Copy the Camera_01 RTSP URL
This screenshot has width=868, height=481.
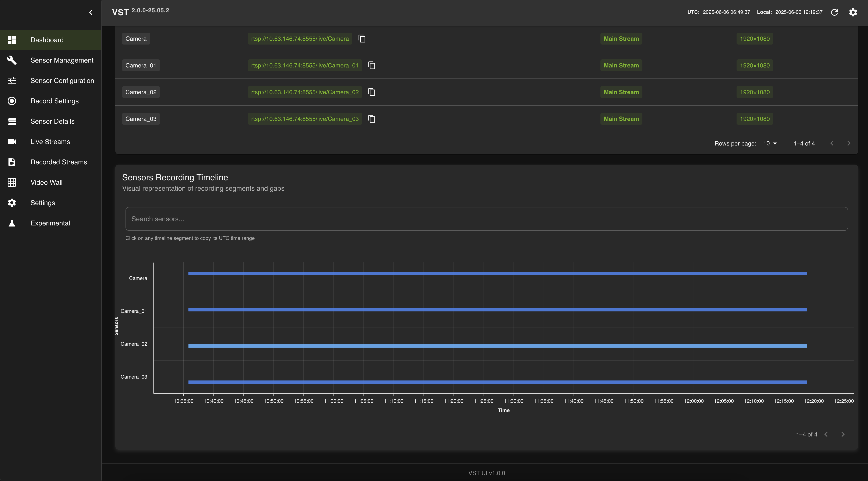[x=372, y=65]
